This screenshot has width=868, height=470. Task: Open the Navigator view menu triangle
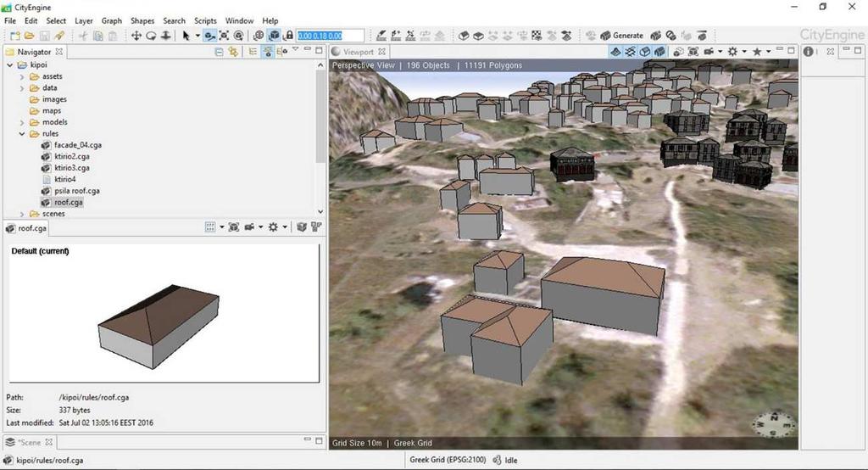tap(296, 50)
